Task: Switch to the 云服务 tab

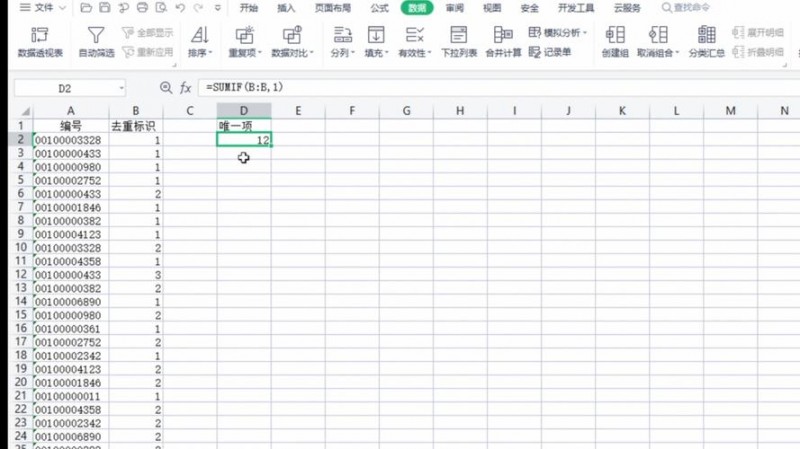Action: 627,8
